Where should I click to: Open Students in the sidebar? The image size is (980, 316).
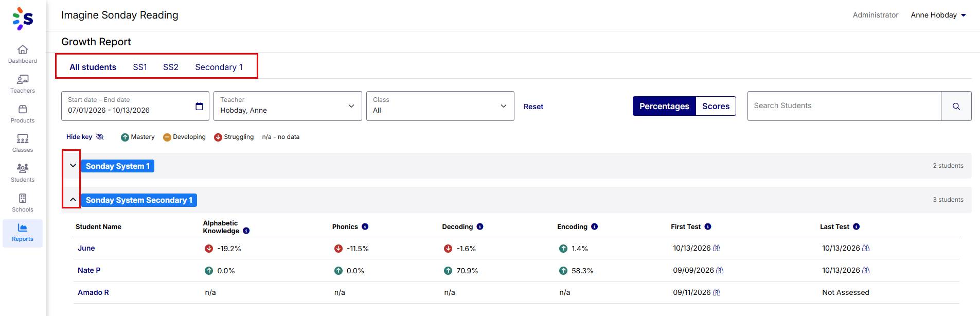tap(23, 173)
